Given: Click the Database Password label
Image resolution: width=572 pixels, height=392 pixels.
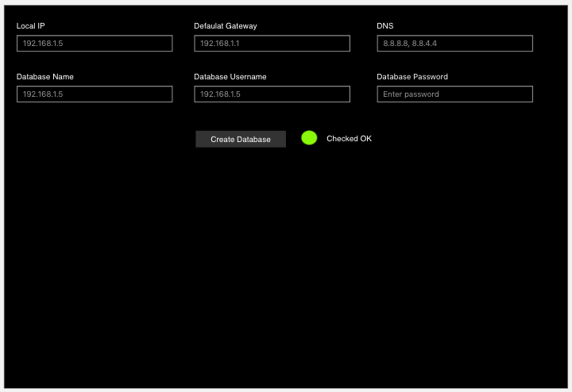Looking at the screenshot, I should [x=412, y=77].
